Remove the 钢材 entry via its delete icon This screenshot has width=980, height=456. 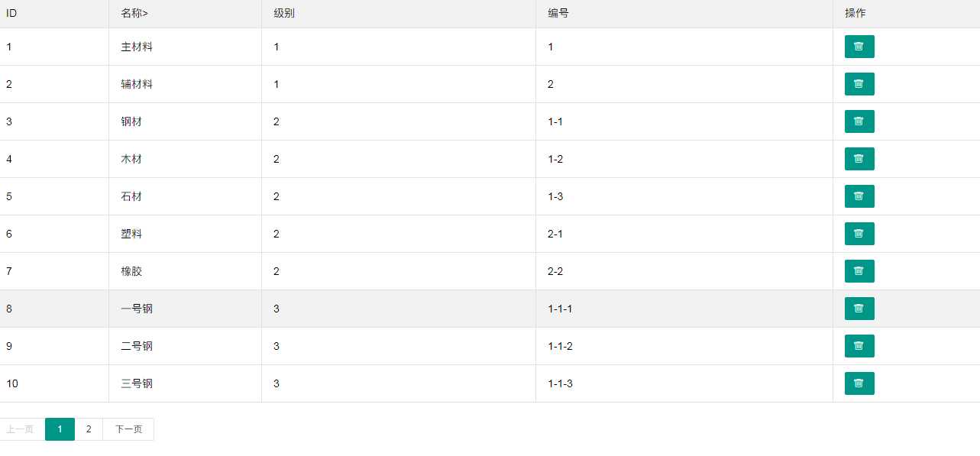(x=859, y=121)
